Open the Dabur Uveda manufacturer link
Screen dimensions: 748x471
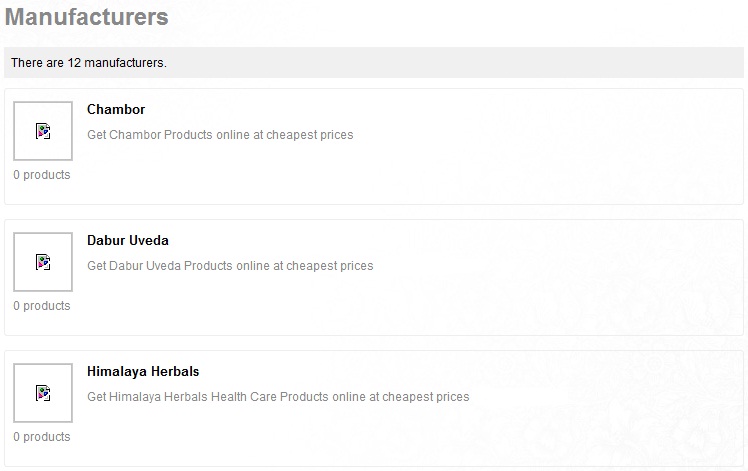tap(128, 240)
